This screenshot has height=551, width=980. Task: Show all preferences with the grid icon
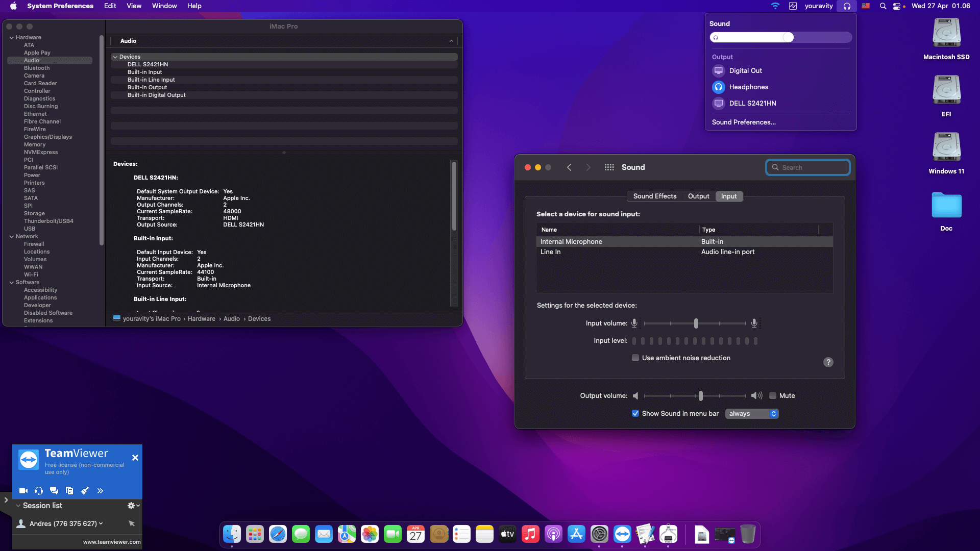coord(609,167)
